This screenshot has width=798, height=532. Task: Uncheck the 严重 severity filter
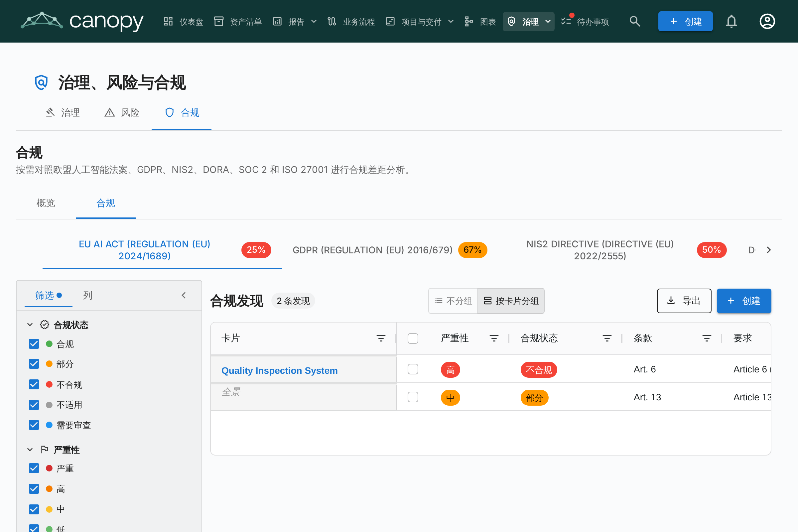[x=34, y=468]
